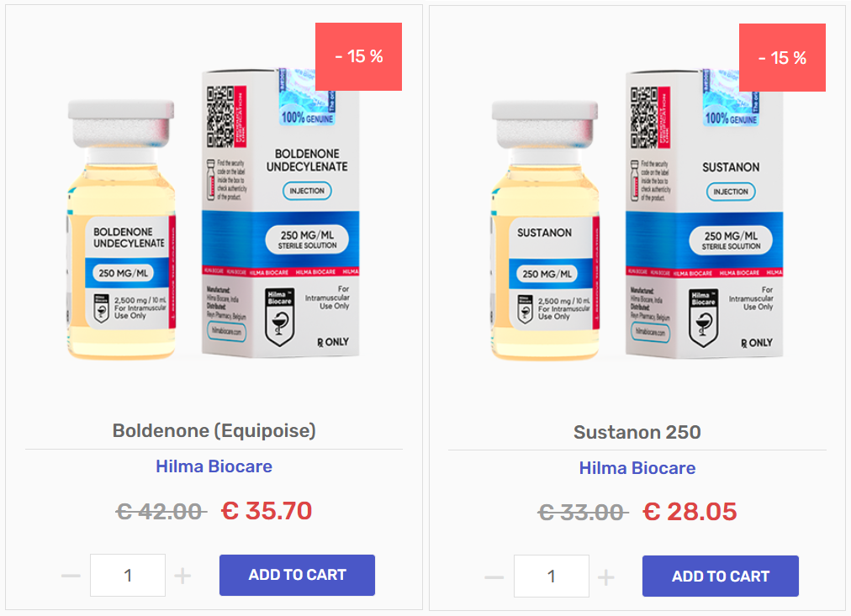
Task: Open Hilma Biocare brand link under Sustanon
Action: [637, 468]
